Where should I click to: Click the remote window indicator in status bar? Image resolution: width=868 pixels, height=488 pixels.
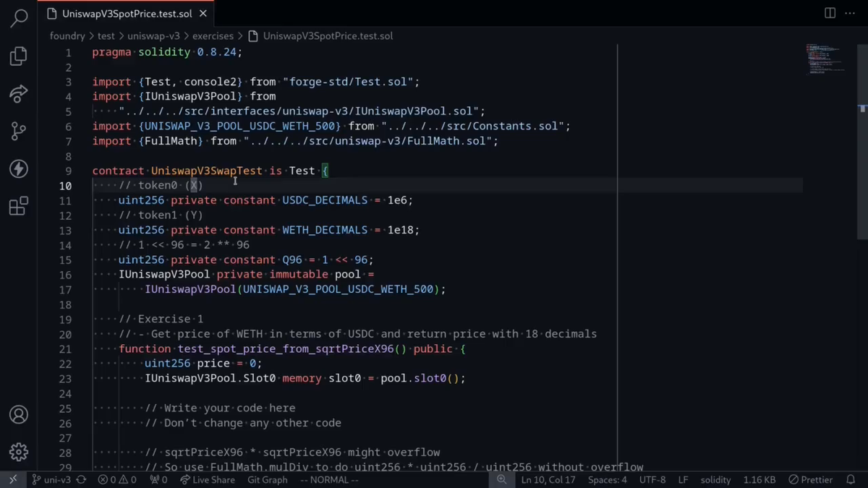point(12,479)
